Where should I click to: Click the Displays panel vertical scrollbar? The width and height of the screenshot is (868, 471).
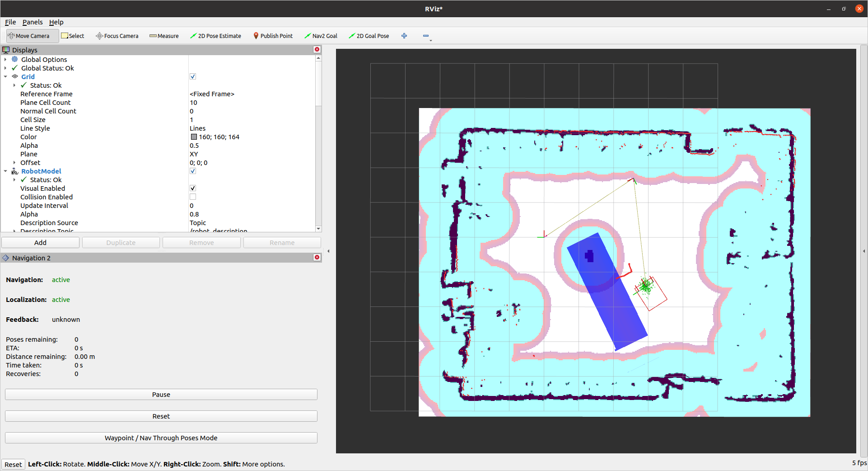coord(318,143)
